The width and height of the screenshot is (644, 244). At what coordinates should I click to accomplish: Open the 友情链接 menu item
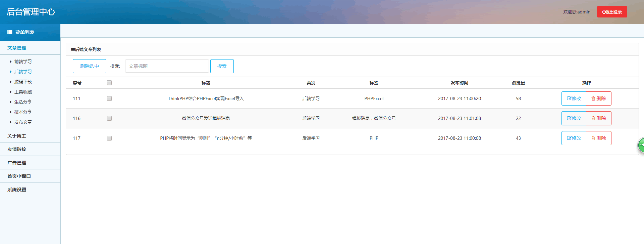[x=17, y=149]
